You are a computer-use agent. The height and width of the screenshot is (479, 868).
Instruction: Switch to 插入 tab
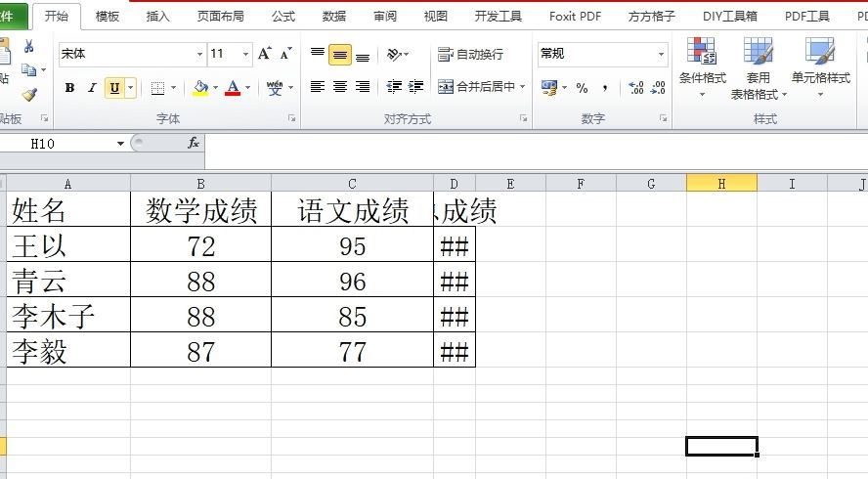tap(157, 17)
